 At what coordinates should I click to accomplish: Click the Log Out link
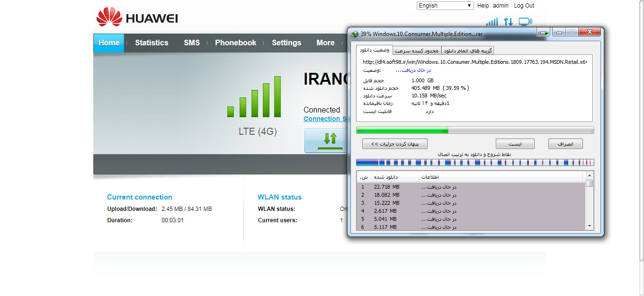pos(524,6)
